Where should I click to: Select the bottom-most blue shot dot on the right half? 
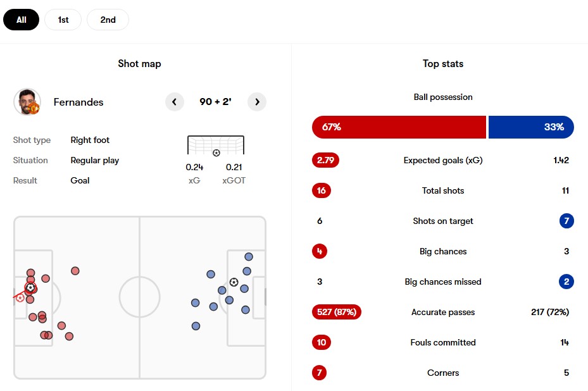pyautogui.click(x=196, y=326)
